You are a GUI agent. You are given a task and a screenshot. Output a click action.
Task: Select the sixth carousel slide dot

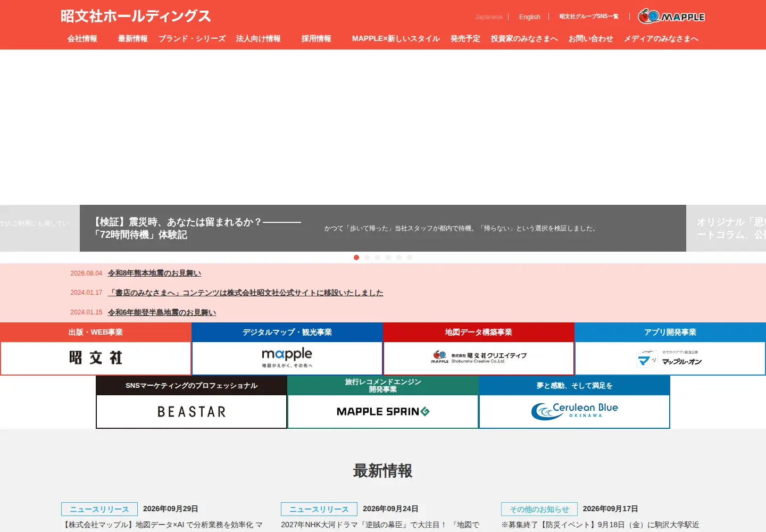(410, 257)
